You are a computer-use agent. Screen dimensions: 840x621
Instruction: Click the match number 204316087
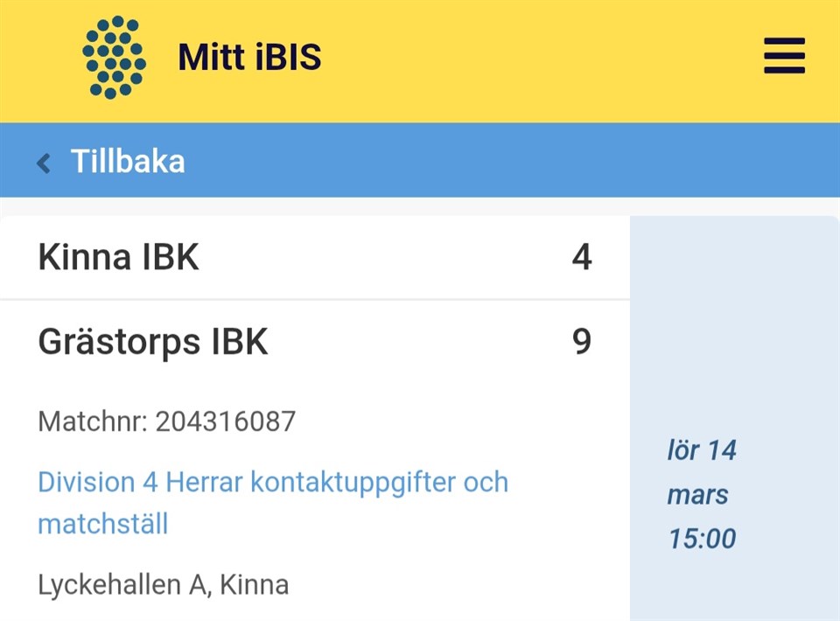tap(226, 422)
